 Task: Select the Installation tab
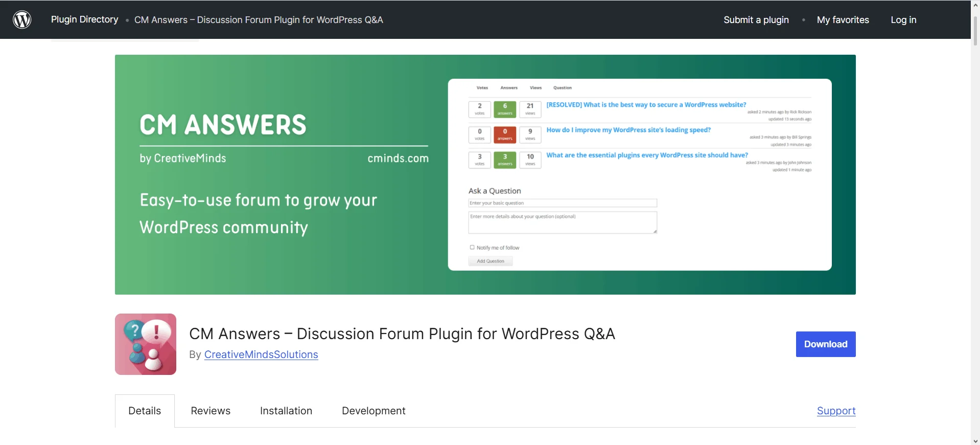tap(286, 411)
